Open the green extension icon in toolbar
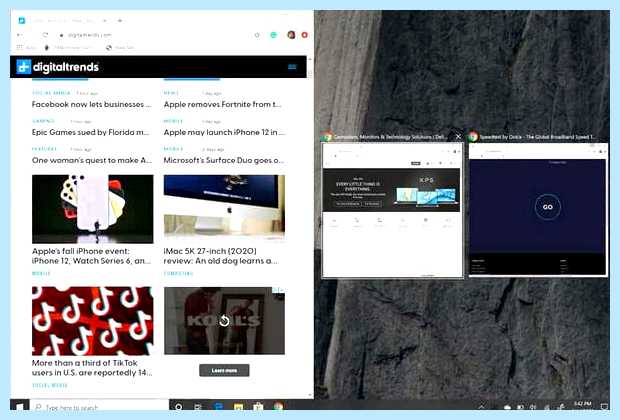The height and width of the screenshot is (420, 620). [274, 35]
